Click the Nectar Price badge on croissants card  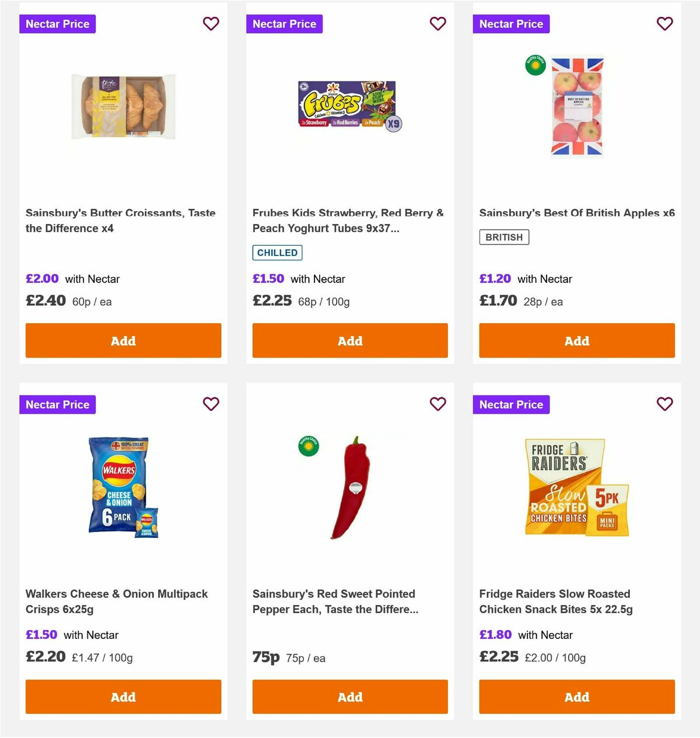(57, 24)
